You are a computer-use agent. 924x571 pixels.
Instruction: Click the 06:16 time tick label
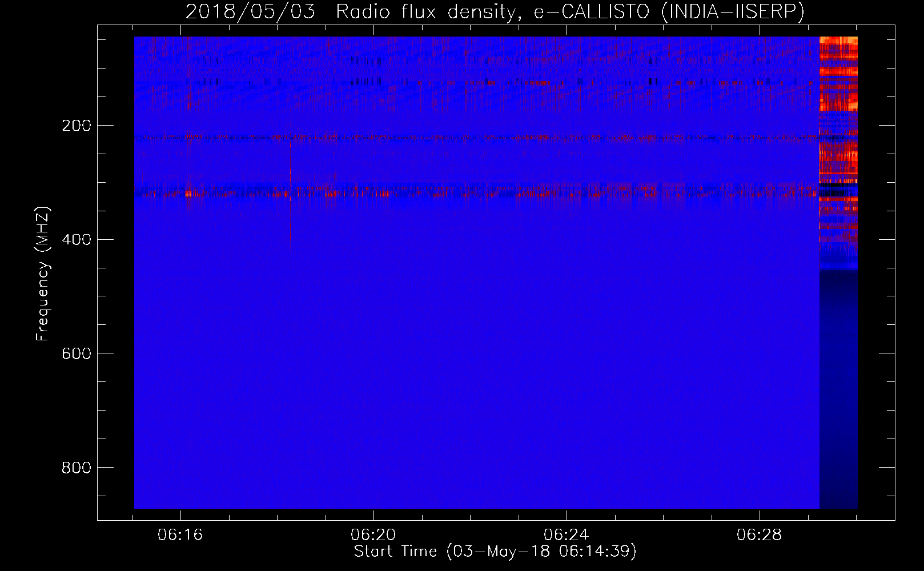[x=180, y=535]
